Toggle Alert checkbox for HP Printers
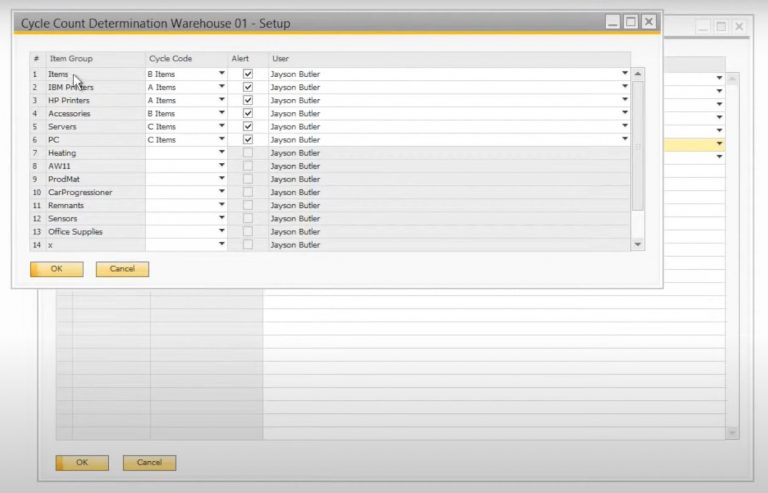Image resolution: width=768 pixels, height=493 pixels. (248, 100)
